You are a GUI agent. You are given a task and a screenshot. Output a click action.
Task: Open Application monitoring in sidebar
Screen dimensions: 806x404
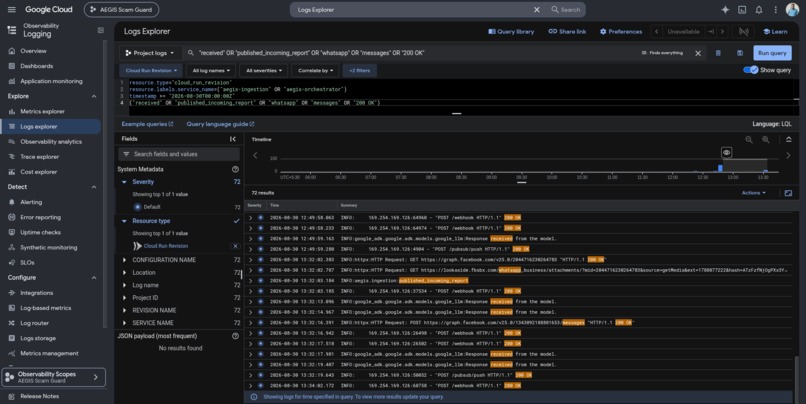[x=51, y=81]
